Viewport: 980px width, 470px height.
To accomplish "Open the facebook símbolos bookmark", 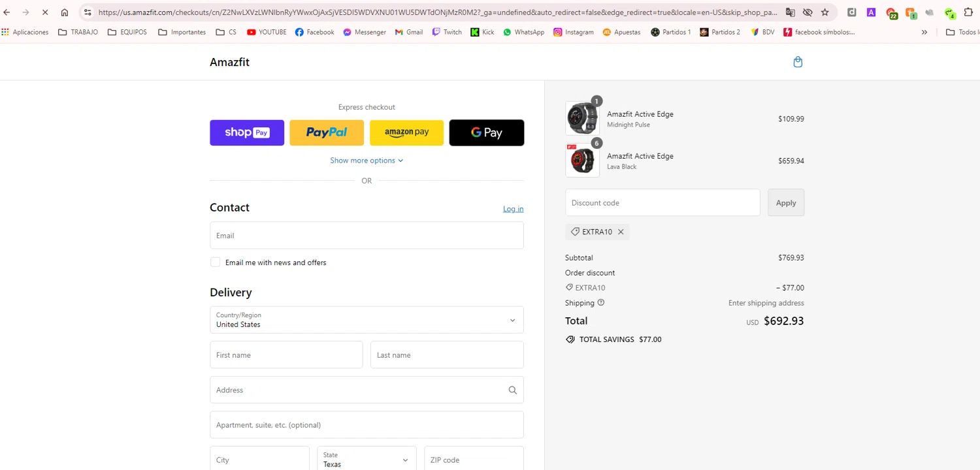I will pos(819,32).
